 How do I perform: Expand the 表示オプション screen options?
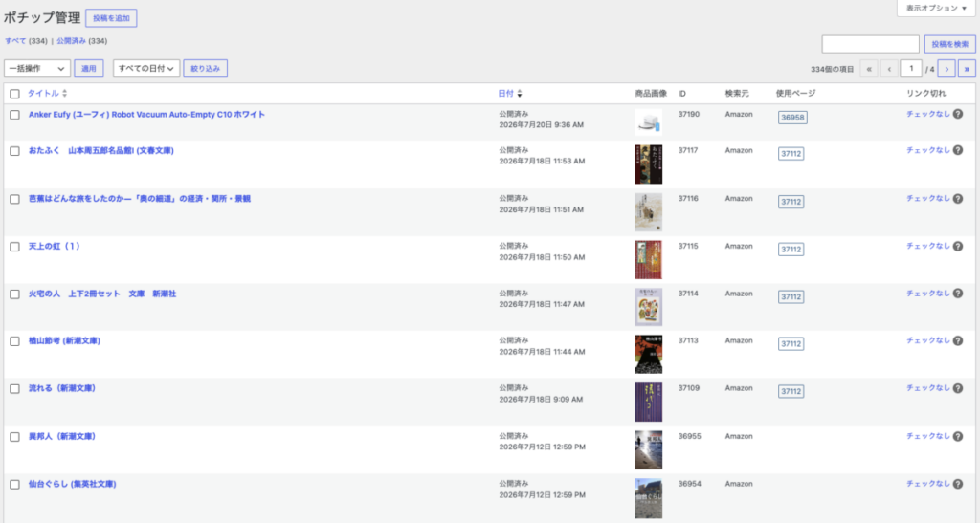(936, 8)
